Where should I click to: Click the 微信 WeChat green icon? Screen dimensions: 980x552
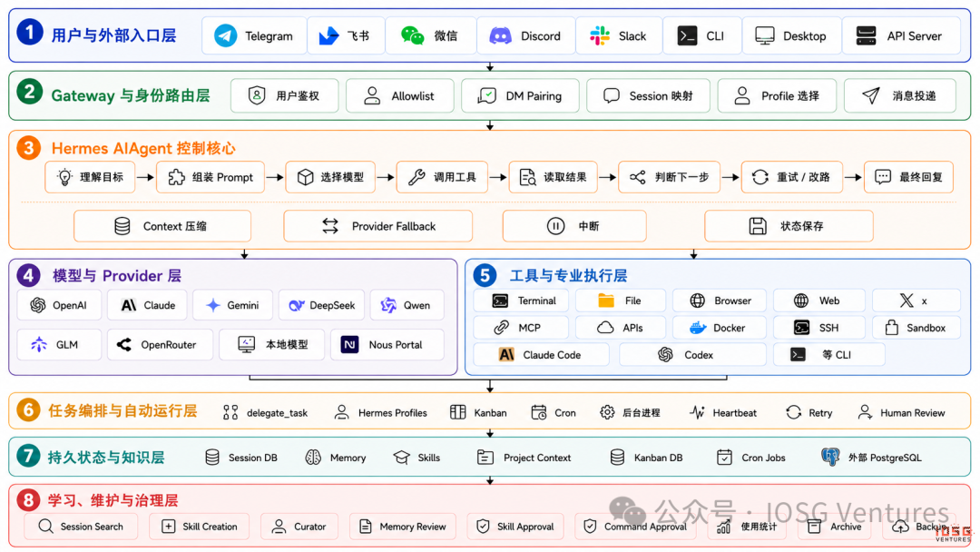413,35
